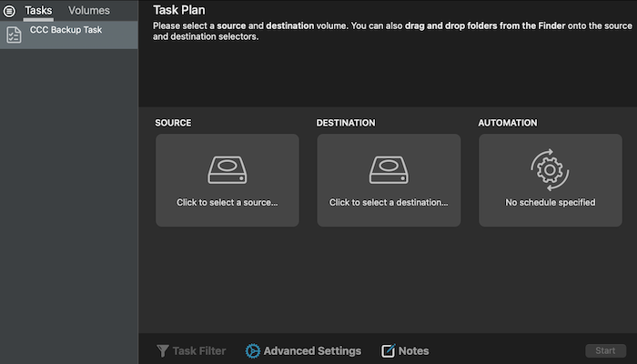The image size is (637, 364).
Task: Open the 'Click to select a destination...' selector
Action: (x=389, y=202)
